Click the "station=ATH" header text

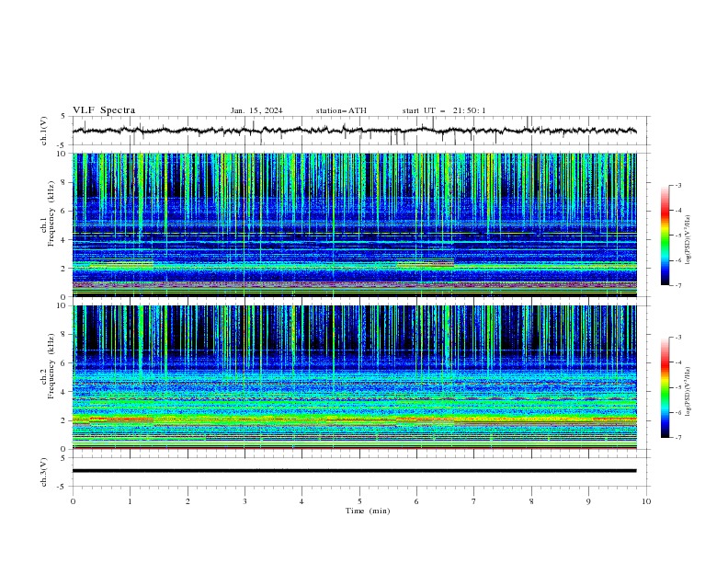(341, 110)
